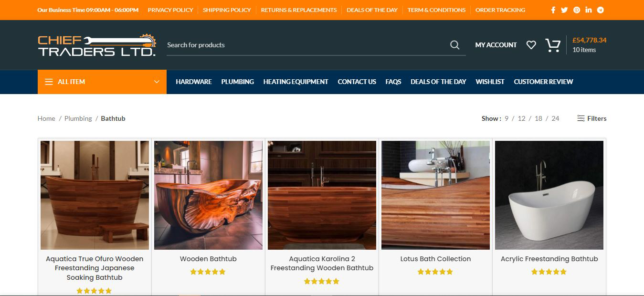Go to Plumbing in the breadcrumb
This screenshot has width=644, height=296.
78,118
